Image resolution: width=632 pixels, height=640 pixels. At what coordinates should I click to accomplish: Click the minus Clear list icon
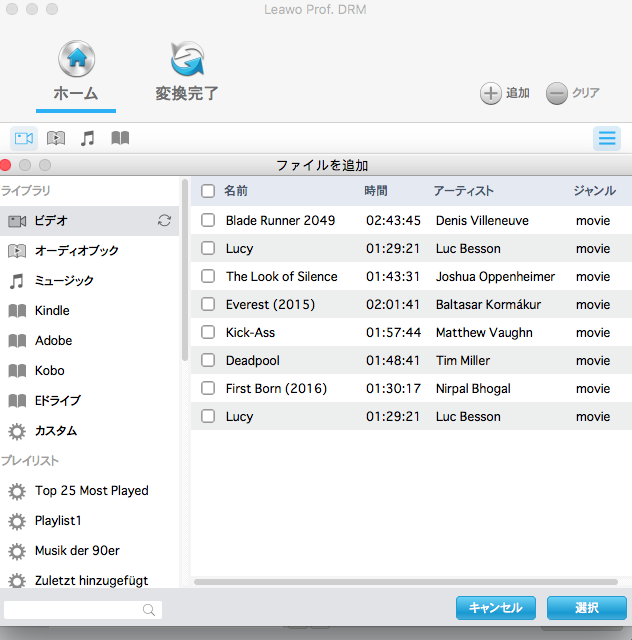coord(556,93)
